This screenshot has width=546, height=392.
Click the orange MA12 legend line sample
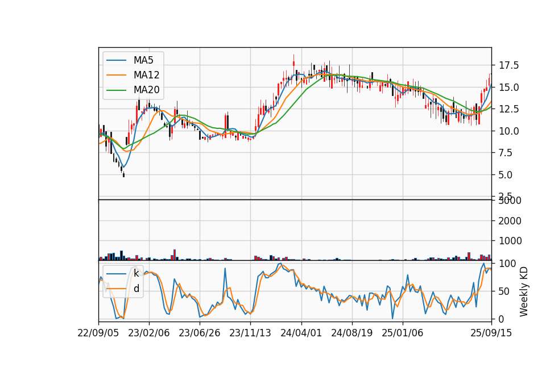coord(116,75)
